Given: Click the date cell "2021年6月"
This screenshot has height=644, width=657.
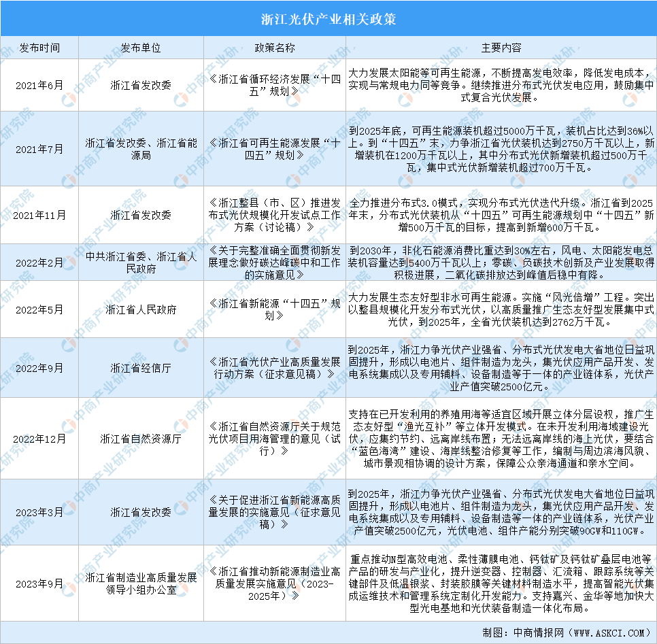Looking at the screenshot, I should (x=39, y=85).
